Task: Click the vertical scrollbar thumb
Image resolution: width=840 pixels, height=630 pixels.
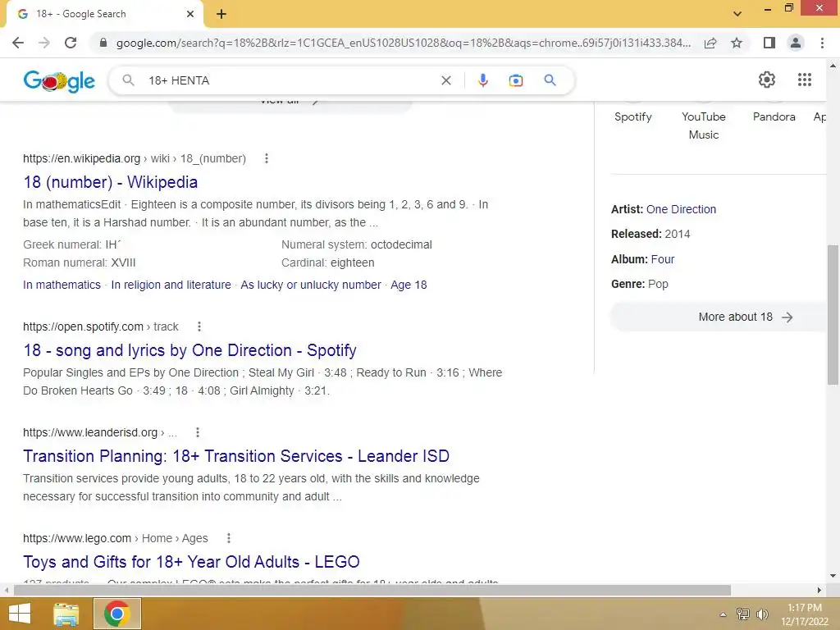Action: tap(833, 314)
